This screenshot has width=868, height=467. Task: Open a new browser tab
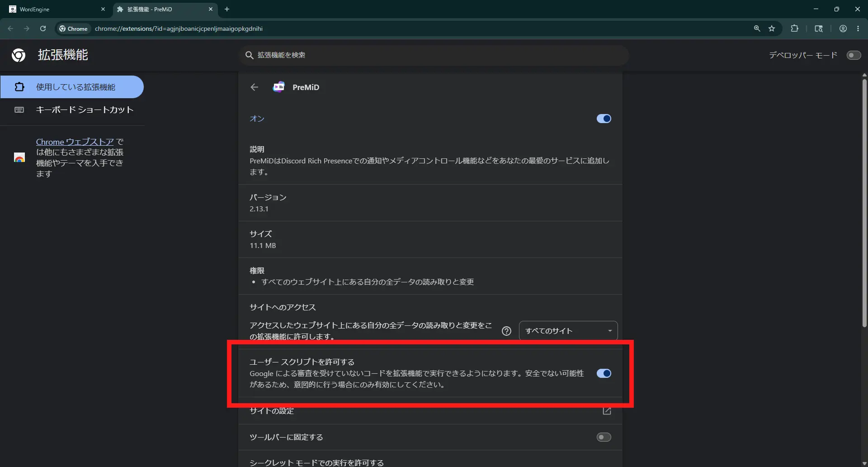pos(227,9)
